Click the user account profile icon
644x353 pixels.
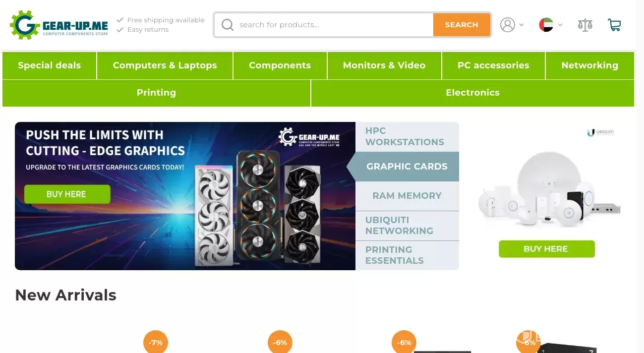click(x=508, y=25)
